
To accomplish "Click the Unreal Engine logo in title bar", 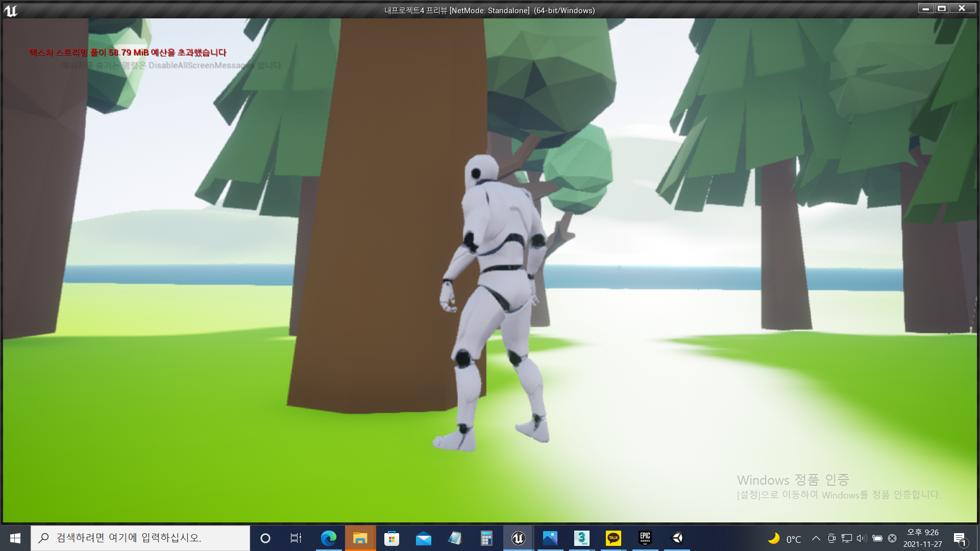I will [x=11, y=10].
